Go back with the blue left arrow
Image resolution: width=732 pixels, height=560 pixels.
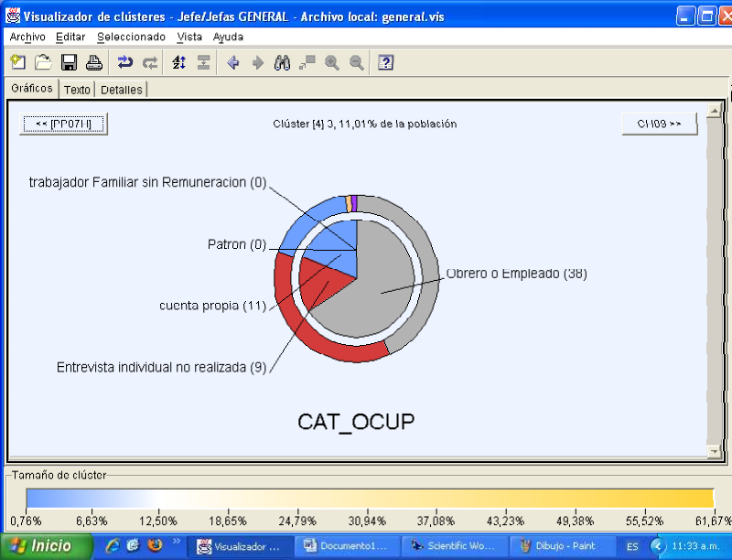point(232,62)
